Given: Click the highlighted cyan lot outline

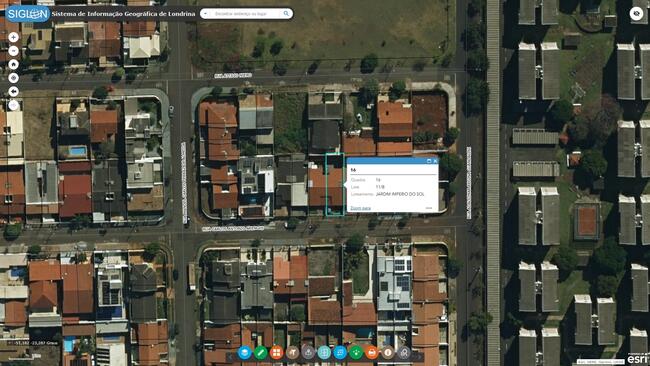Looking at the screenshot, I should (334, 184).
